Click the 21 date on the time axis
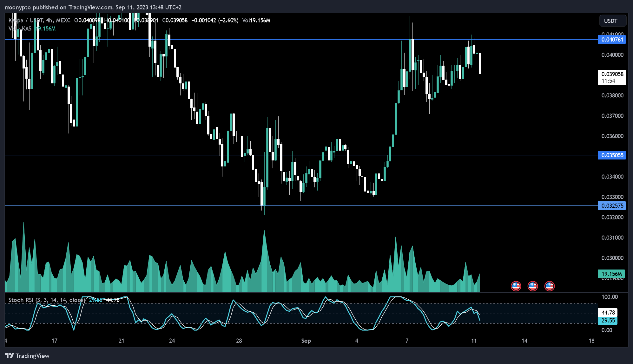Image resolution: width=633 pixels, height=364 pixels. click(x=122, y=341)
